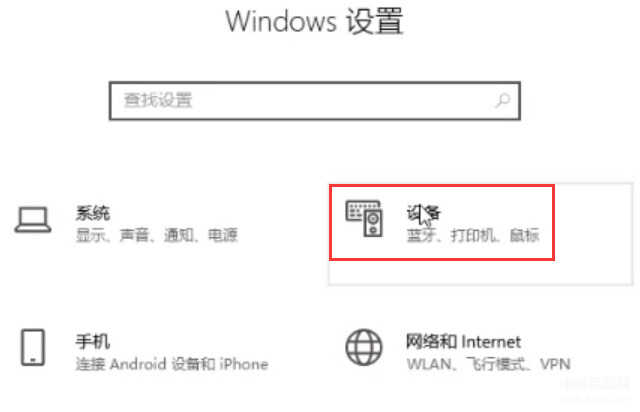Open network settings via the globe icon
640x412 pixels.
point(364,347)
